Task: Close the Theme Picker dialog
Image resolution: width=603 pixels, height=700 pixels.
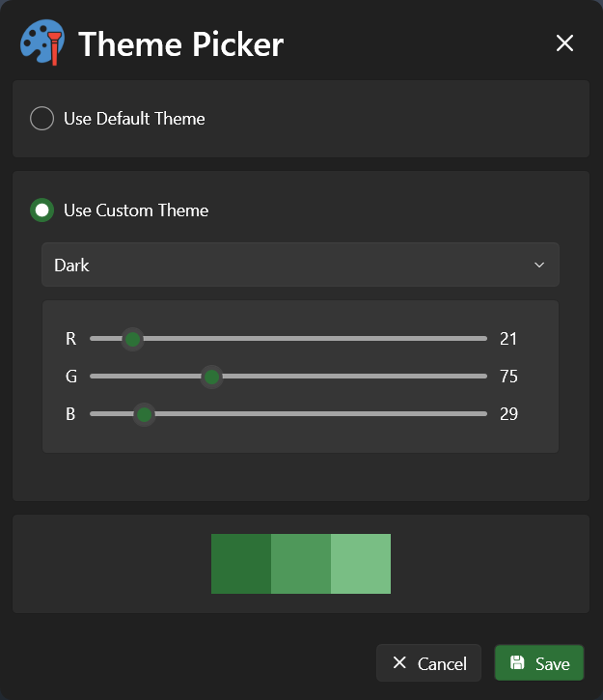Action: (x=564, y=42)
